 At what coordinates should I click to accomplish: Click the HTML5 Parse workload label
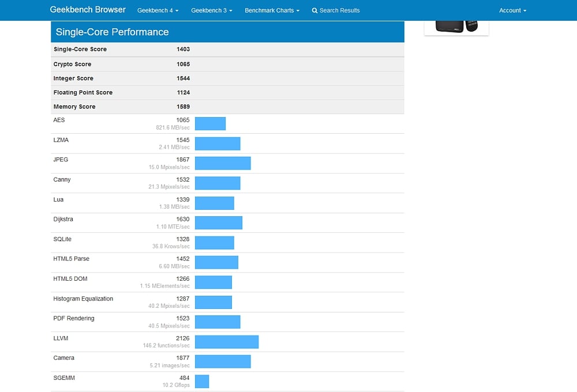[72, 259]
